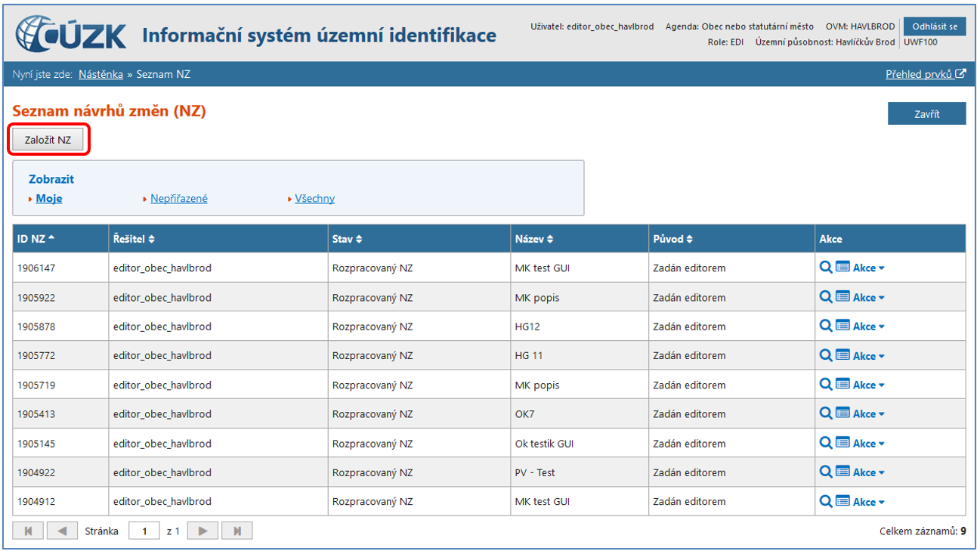Click the Zavřít button
Image resolution: width=980 pixels, height=551 pixels.
(x=926, y=114)
